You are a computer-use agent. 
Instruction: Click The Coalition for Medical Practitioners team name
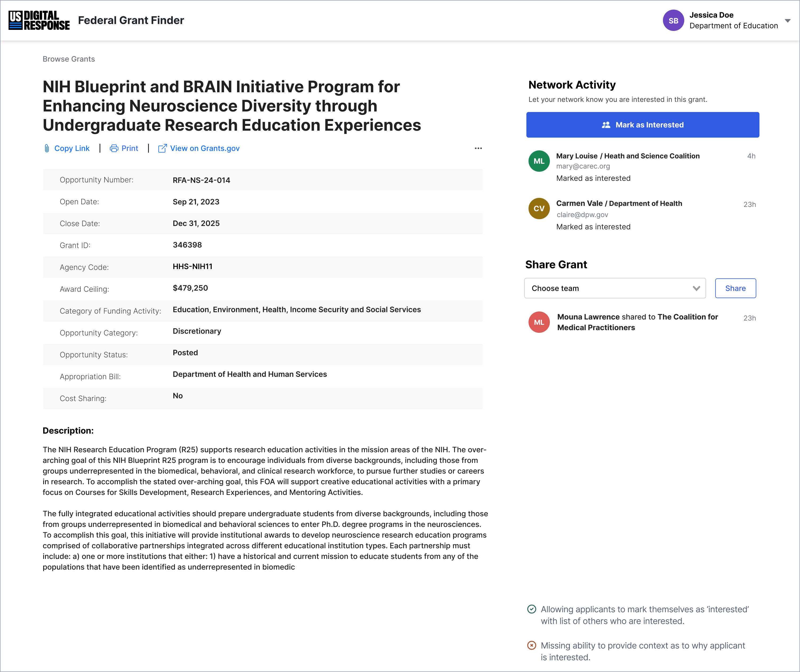638,322
